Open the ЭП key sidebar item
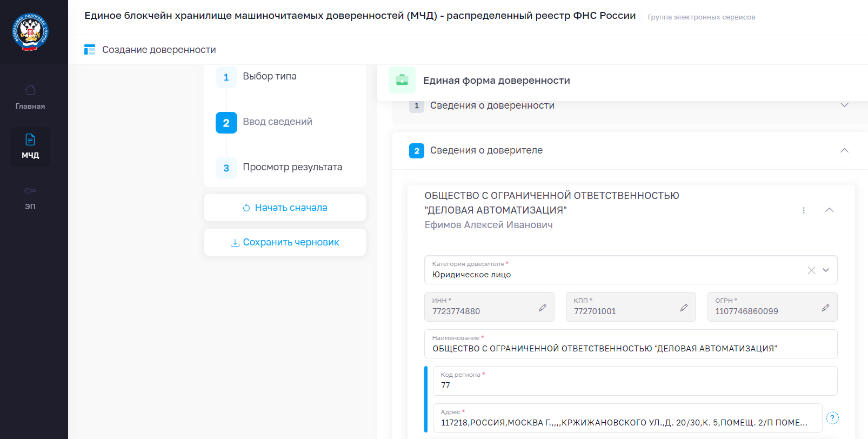Image resolution: width=868 pixels, height=439 pixels. (x=30, y=198)
